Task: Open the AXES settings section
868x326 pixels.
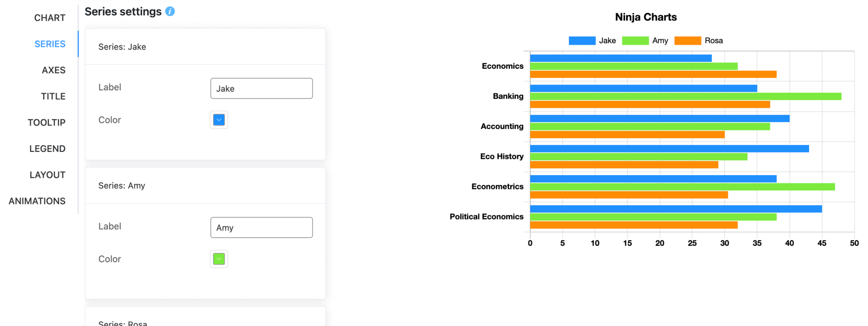Action: click(54, 70)
